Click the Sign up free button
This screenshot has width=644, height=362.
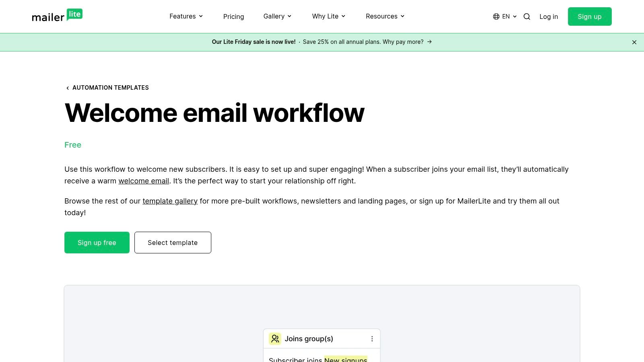(97, 243)
